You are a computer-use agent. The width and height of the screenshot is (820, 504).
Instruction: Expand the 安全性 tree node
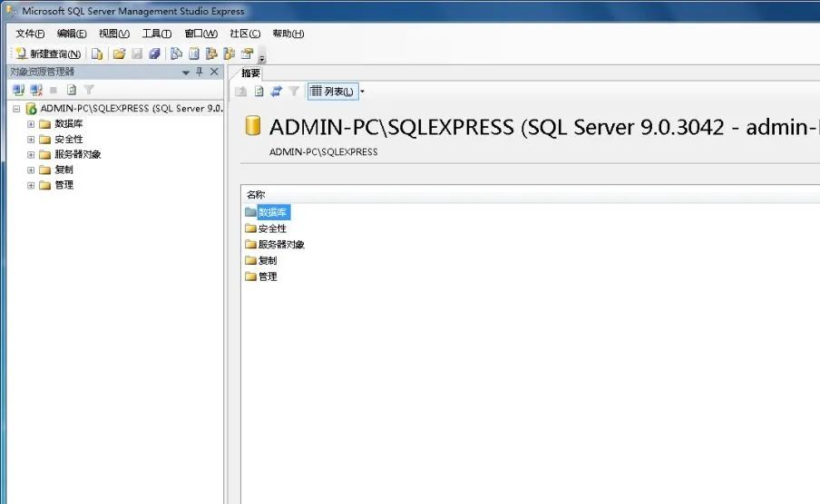[x=31, y=140]
